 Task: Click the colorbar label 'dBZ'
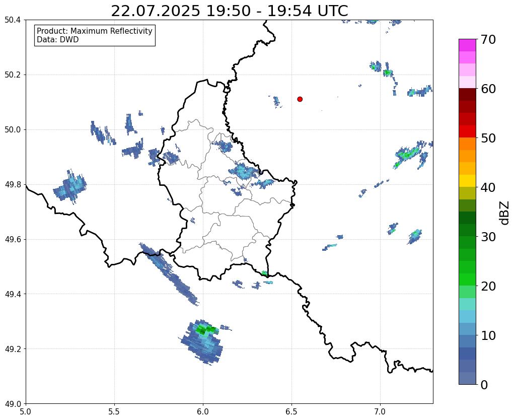pos(505,213)
